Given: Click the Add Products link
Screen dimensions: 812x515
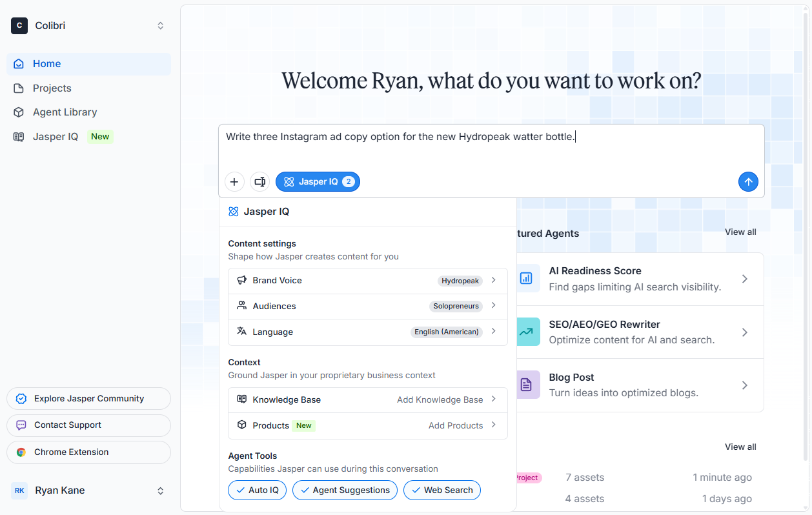Looking at the screenshot, I should coord(456,425).
